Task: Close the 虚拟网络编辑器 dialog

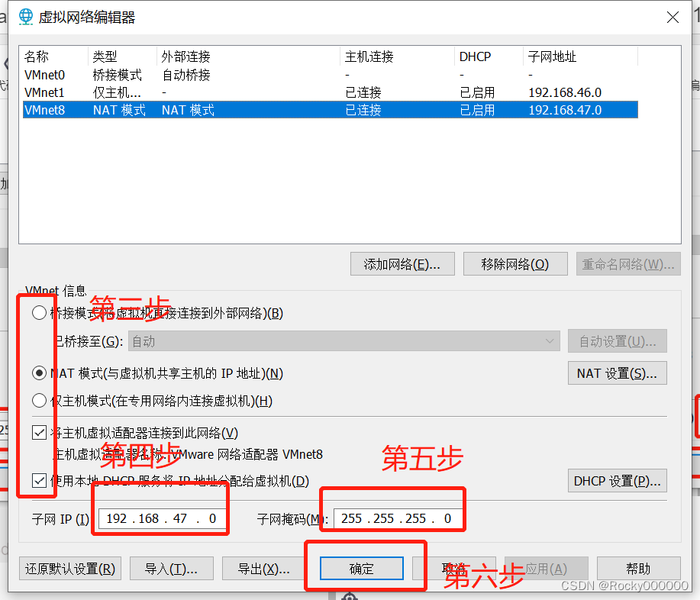Action: tap(673, 18)
